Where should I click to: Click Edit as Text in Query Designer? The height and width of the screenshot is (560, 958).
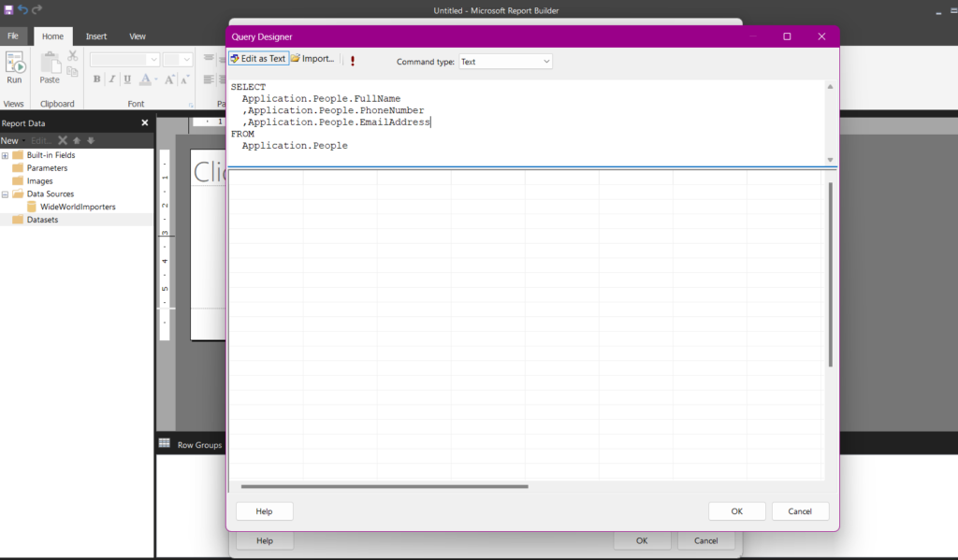(x=258, y=59)
